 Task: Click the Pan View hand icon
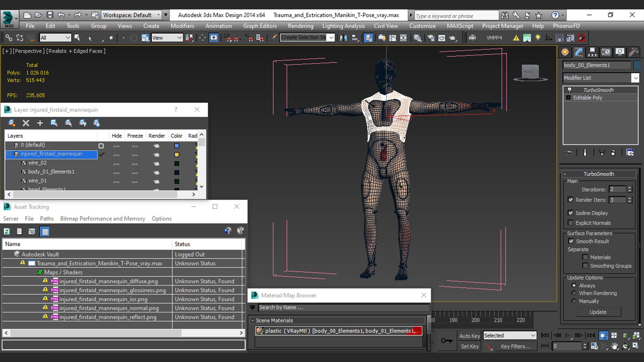614,346
